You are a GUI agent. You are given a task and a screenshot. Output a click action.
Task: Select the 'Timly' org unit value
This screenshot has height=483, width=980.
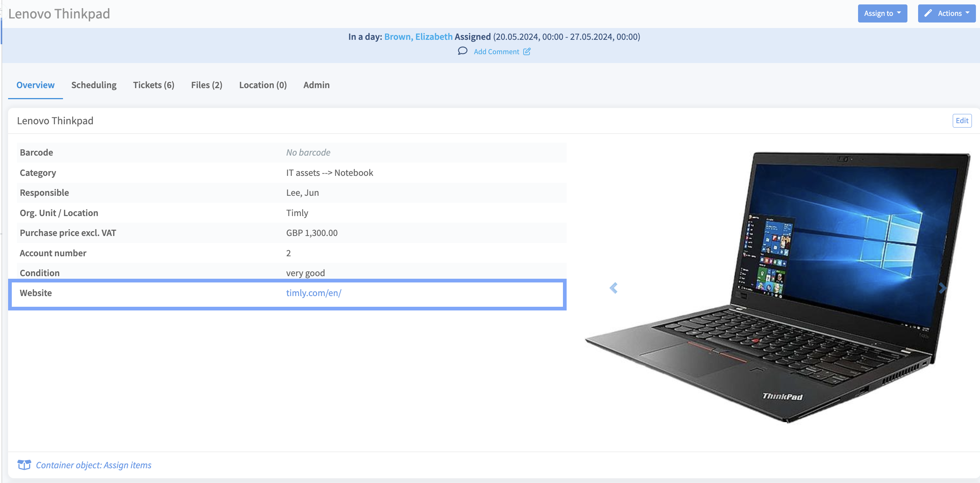[x=297, y=213]
